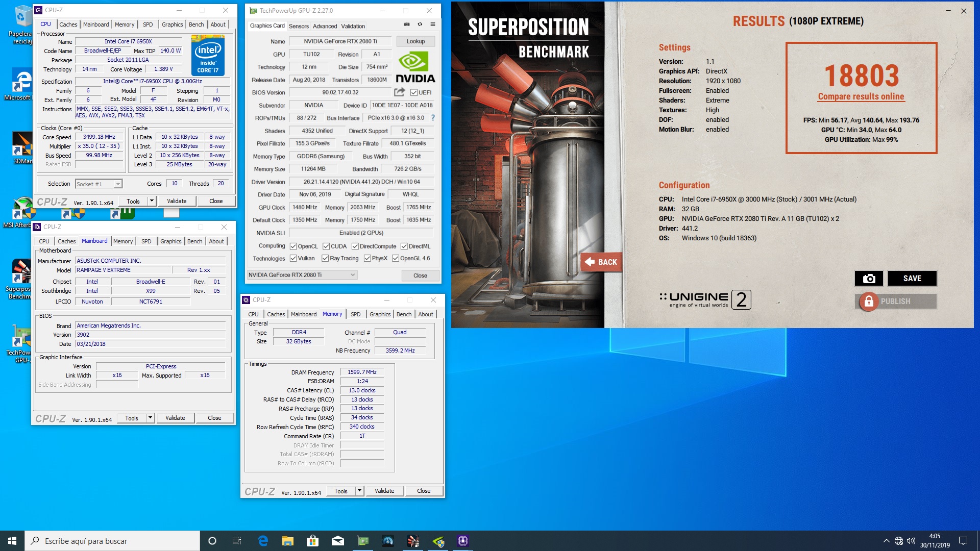Open the Socket #1 selection dropdown
The width and height of the screenshot is (980, 551).
[99, 184]
